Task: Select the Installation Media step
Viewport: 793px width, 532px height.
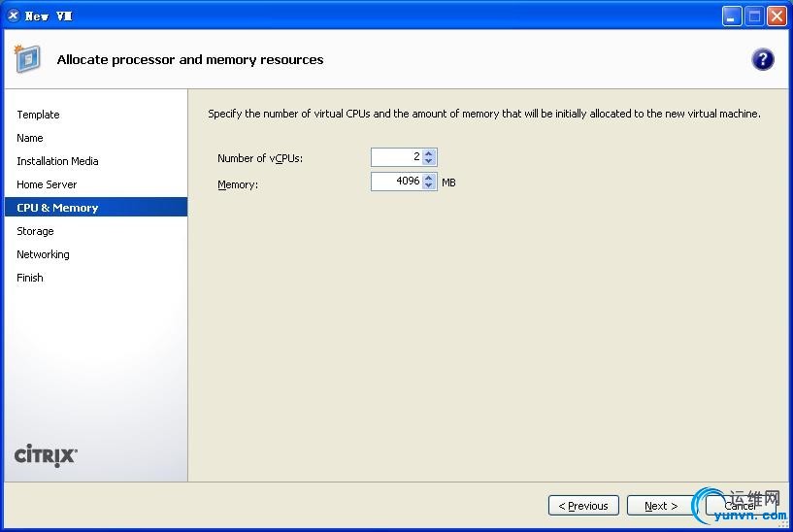Action: click(x=57, y=161)
